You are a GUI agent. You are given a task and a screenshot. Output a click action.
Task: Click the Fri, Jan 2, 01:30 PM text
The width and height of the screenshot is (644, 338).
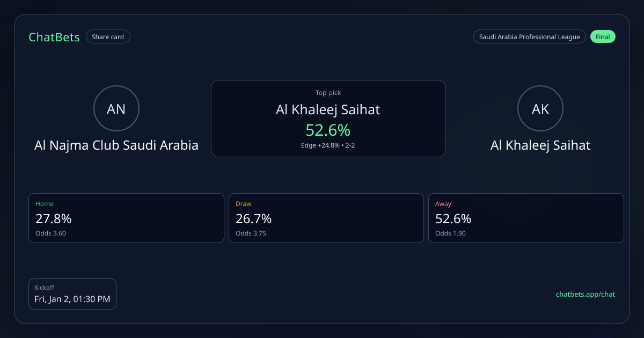(x=72, y=299)
